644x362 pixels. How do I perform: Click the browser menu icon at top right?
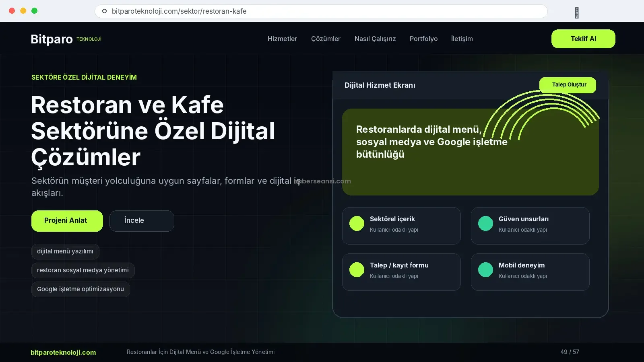coord(577,13)
